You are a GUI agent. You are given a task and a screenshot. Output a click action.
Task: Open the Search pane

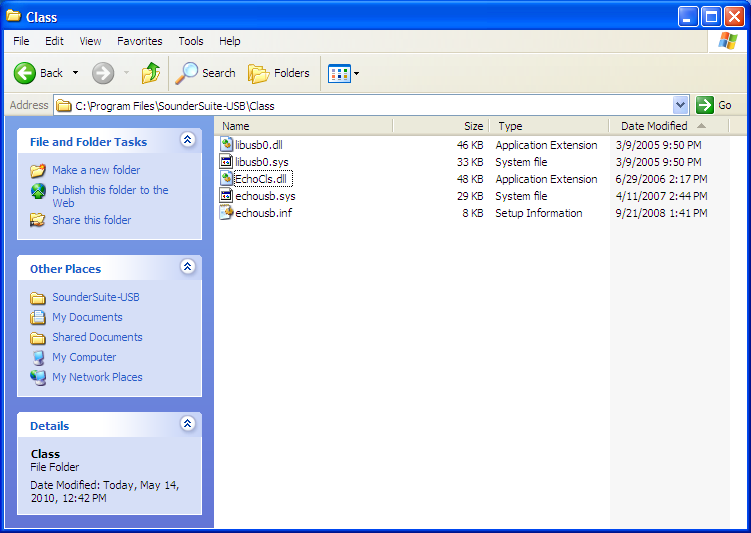(x=205, y=73)
